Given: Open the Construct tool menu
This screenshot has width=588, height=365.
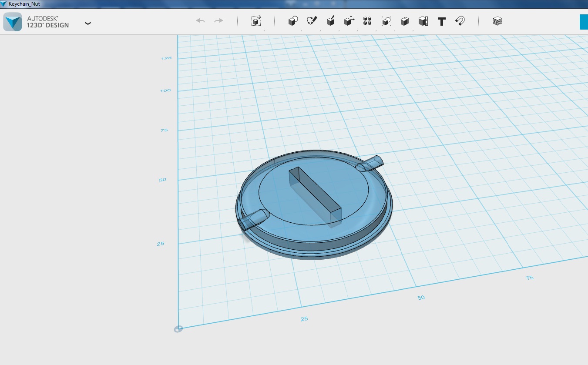Looking at the screenshot, I should (x=330, y=21).
